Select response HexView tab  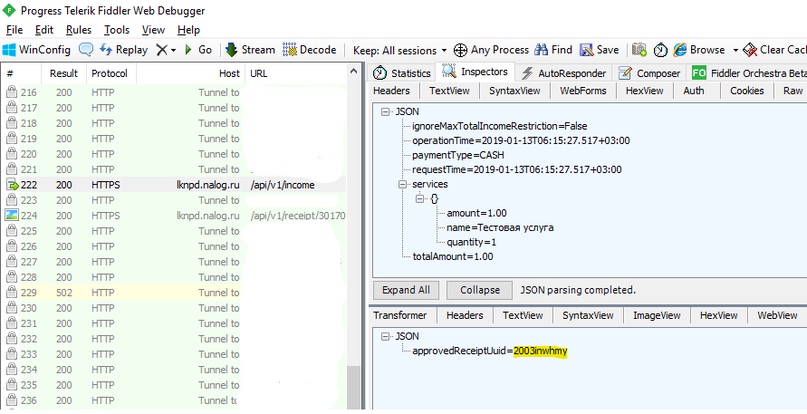coord(718,315)
